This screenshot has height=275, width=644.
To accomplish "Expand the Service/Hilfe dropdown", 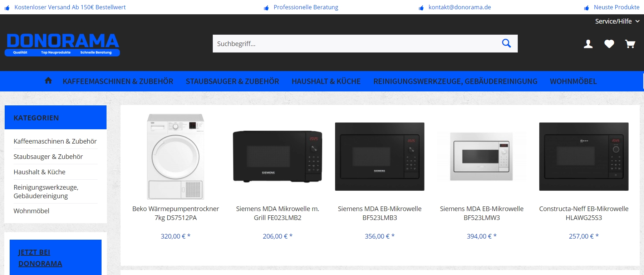I will (617, 21).
